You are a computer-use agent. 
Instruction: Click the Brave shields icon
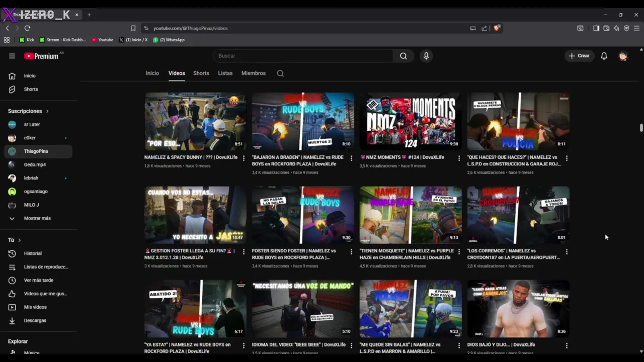point(497,28)
